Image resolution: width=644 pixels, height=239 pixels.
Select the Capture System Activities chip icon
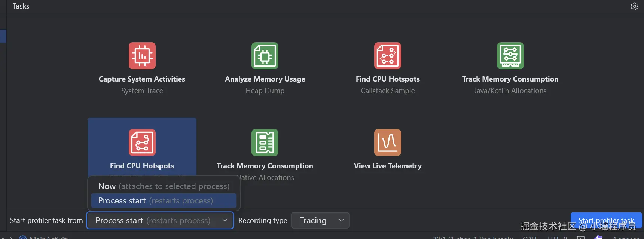142,56
